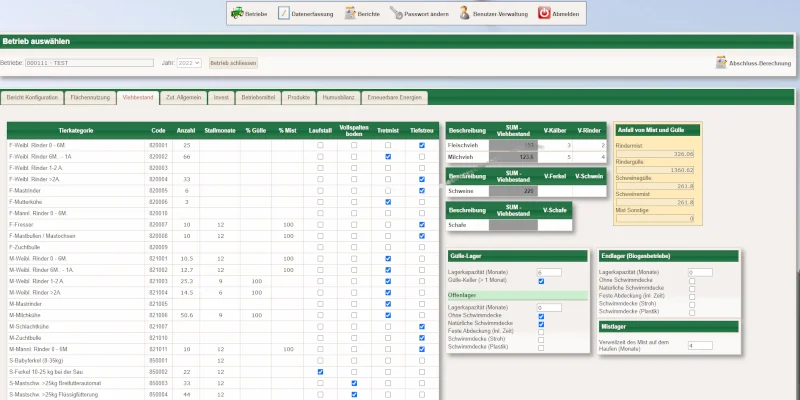Screen dimensions: 800x400
Task: Open Datenerfassung via its pencil icon
Action: [284, 13]
